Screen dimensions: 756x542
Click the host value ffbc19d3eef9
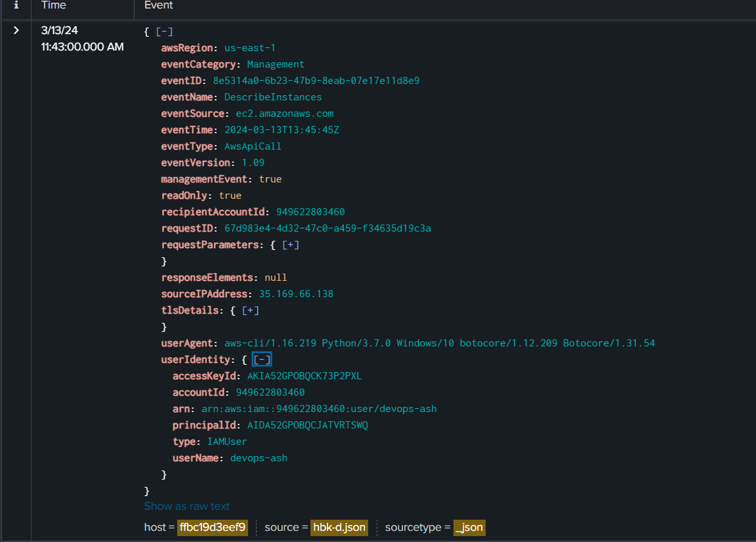(x=213, y=528)
